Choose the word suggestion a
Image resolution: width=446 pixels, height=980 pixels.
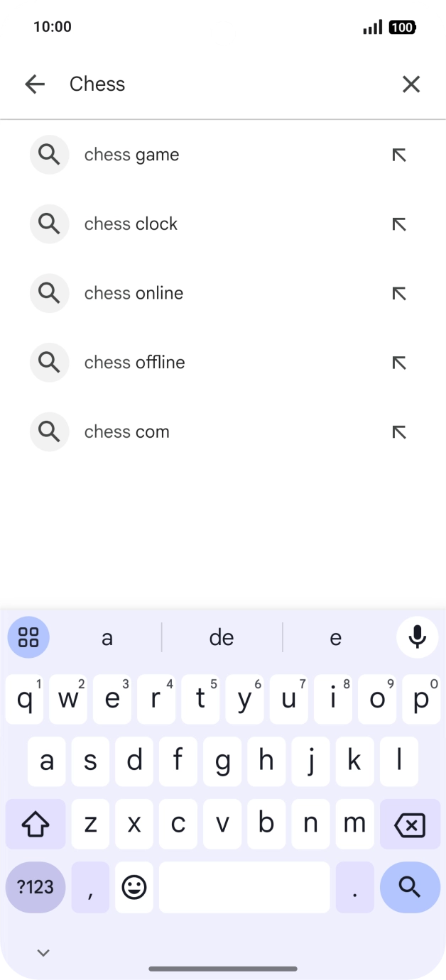107,637
